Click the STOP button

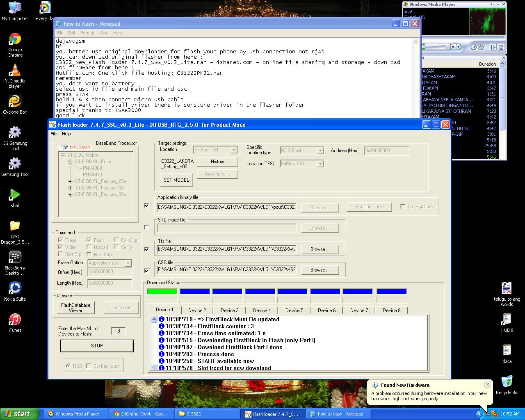point(97,346)
